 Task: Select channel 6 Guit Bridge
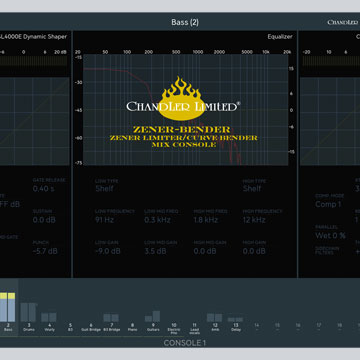click(x=91, y=327)
